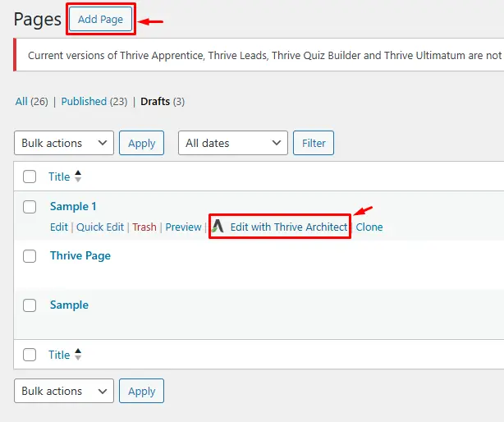This screenshot has height=422, width=504.
Task: Expand the All dates filter dropdown
Action: (232, 143)
